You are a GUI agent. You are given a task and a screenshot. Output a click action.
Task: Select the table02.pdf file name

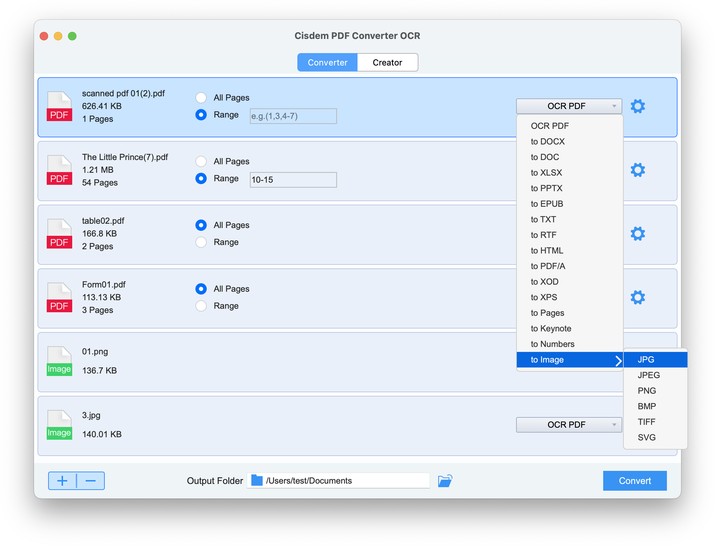click(104, 222)
